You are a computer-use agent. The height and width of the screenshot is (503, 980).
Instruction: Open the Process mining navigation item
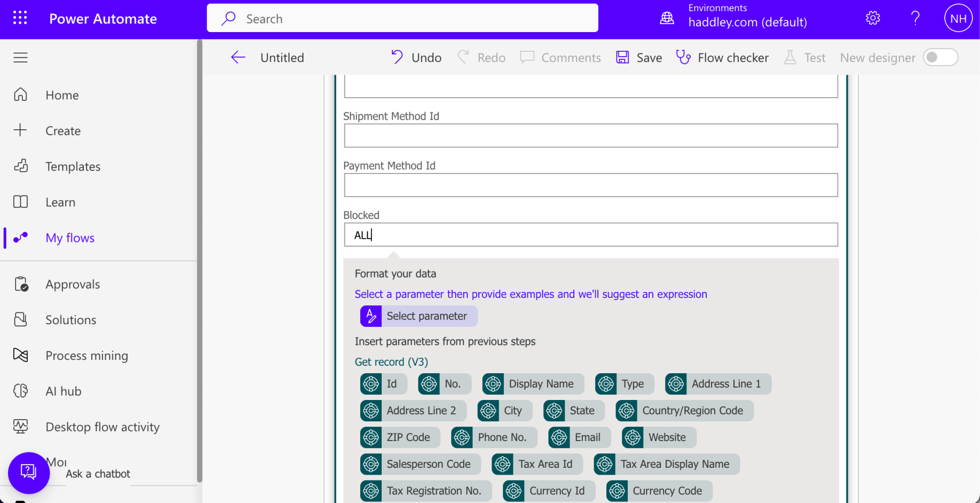(87, 355)
